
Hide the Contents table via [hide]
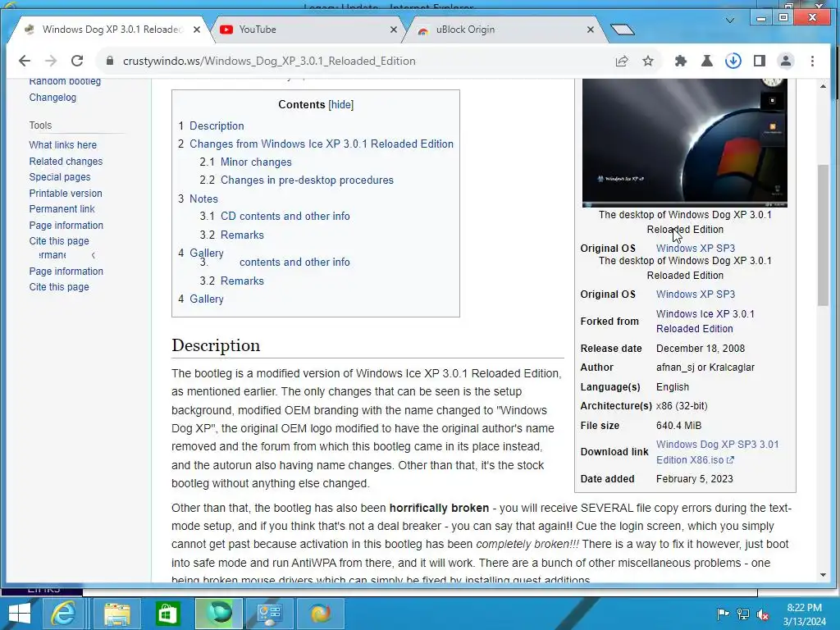[340, 104]
